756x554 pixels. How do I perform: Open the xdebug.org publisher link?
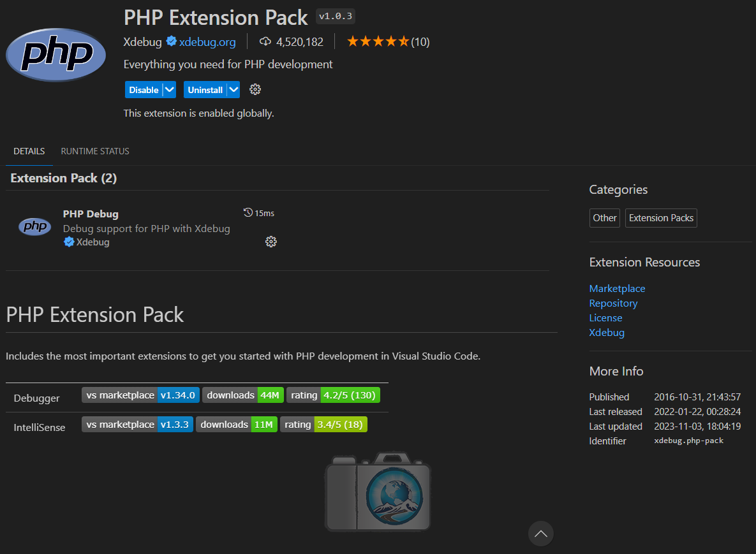click(207, 42)
